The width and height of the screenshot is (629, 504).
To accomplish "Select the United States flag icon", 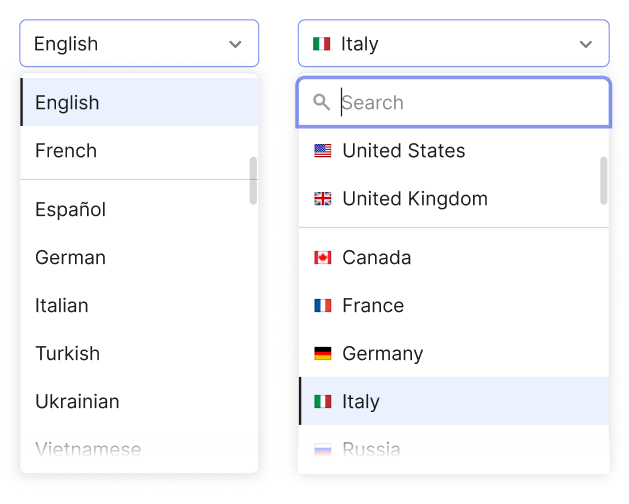I will pyautogui.click(x=323, y=151).
